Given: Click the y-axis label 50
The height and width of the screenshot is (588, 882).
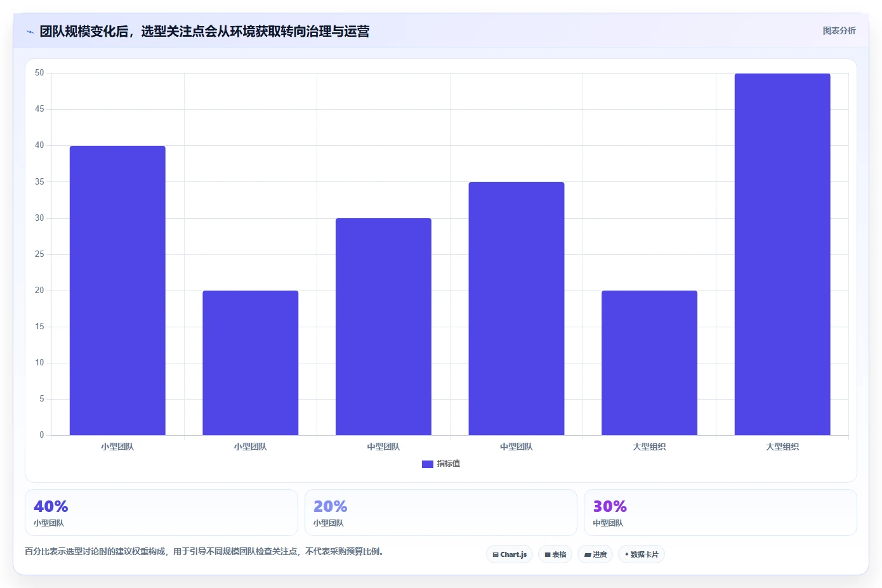Looking at the screenshot, I should [39, 73].
